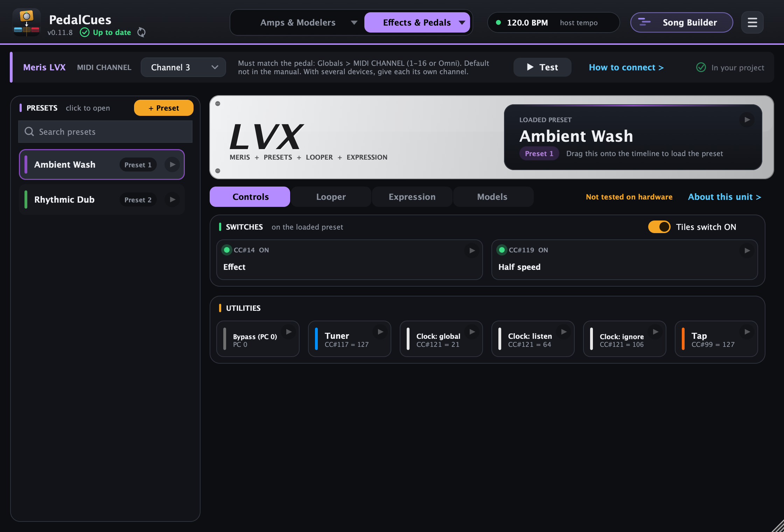Click the 120.0 BPM host tempo display
Viewport: 784px width, 532px height.
coord(553,22)
